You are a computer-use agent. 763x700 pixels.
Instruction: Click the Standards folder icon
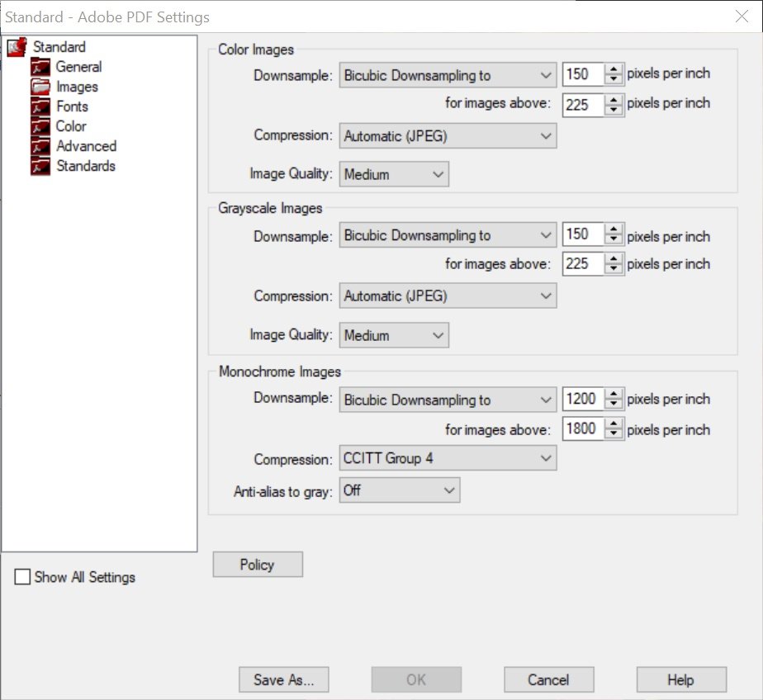click(40, 166)
